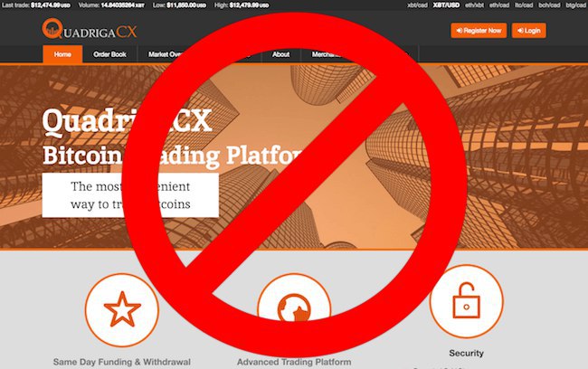This screenshot has height=369, width=588.
Task: Click the white tagline box in the banner
Action: (x=130, y=195)
